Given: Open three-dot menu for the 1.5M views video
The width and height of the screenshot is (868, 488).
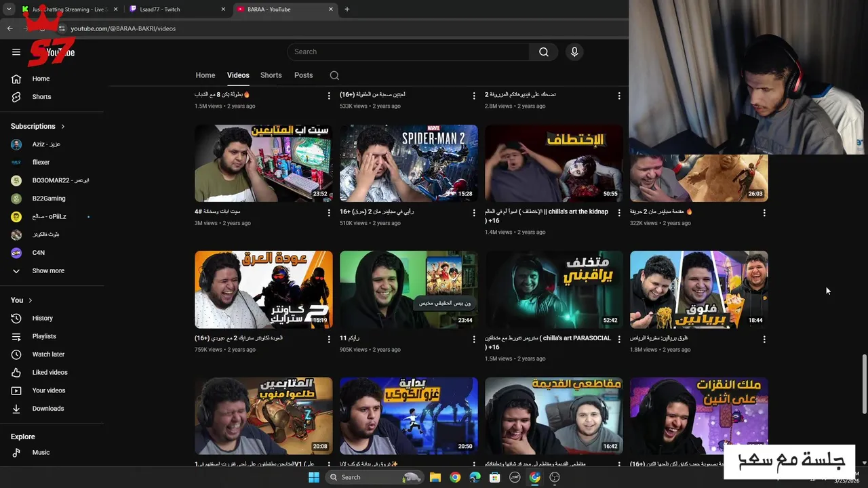Looking at the screenshot, I should click(329, 96).
